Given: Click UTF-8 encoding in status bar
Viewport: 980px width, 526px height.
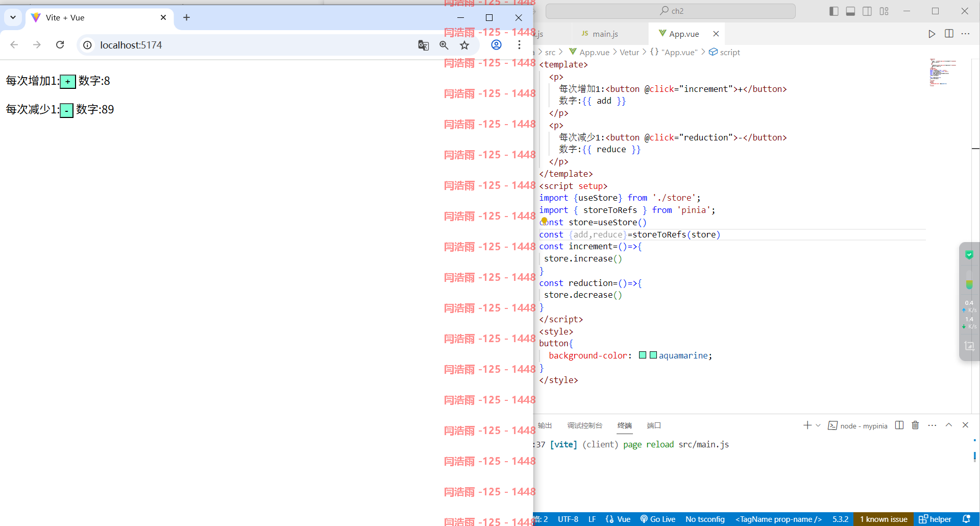Looking at the screenshot, I should point(568,519).
